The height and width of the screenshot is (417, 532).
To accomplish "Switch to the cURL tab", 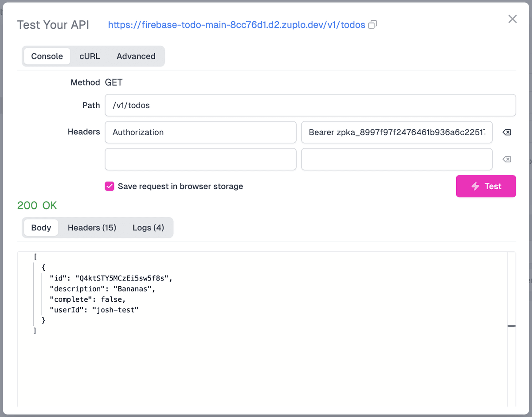I will pos(90,56).
